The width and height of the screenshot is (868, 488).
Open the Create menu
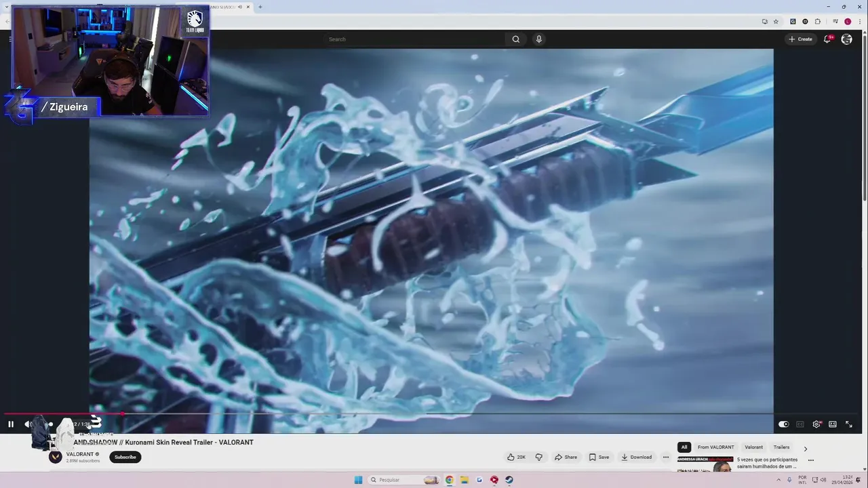pyautogui.click(x=800, y=39)
